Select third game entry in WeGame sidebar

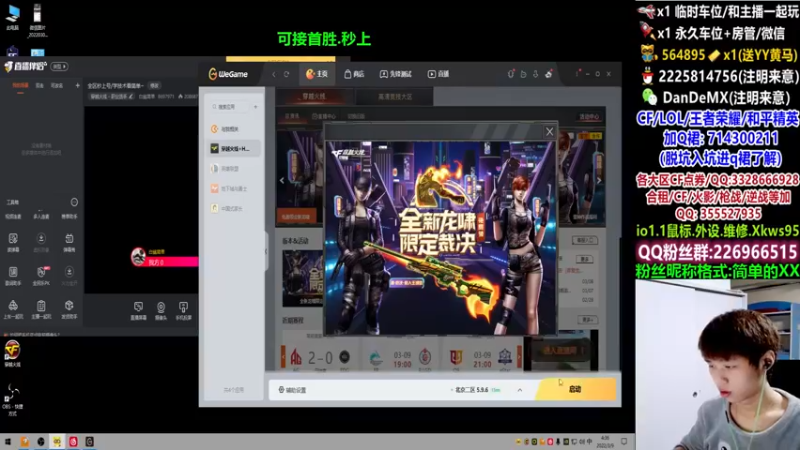coord(234,168)
